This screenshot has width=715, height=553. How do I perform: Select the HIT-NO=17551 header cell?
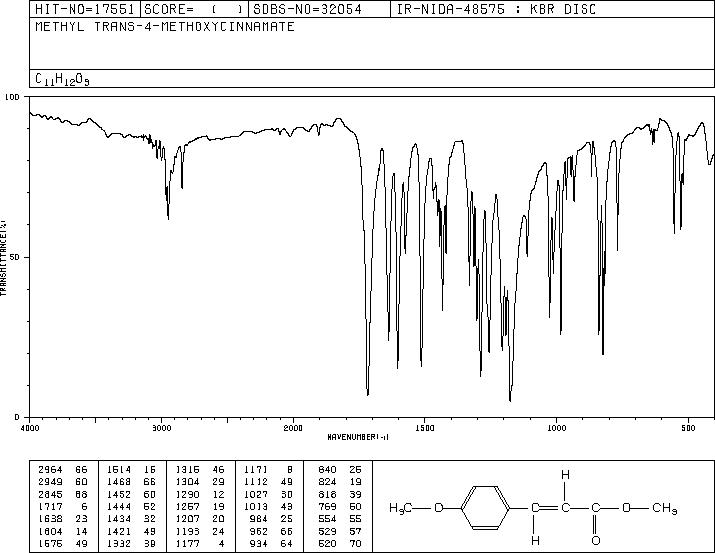pyautogui.click(x=85, y=9)
